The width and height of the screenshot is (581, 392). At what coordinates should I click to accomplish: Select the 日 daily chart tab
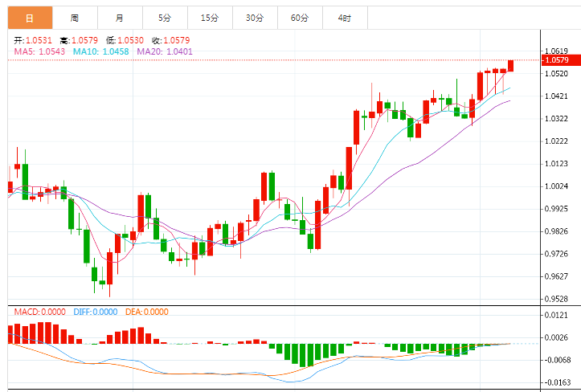[x=30, y=18]
